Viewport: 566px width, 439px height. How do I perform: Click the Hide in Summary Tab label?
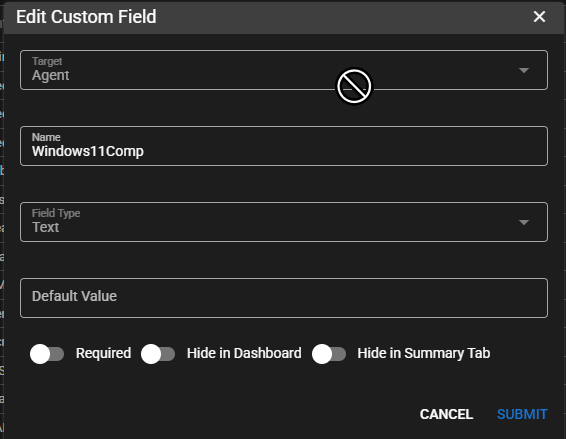click(x=424, y=353)
